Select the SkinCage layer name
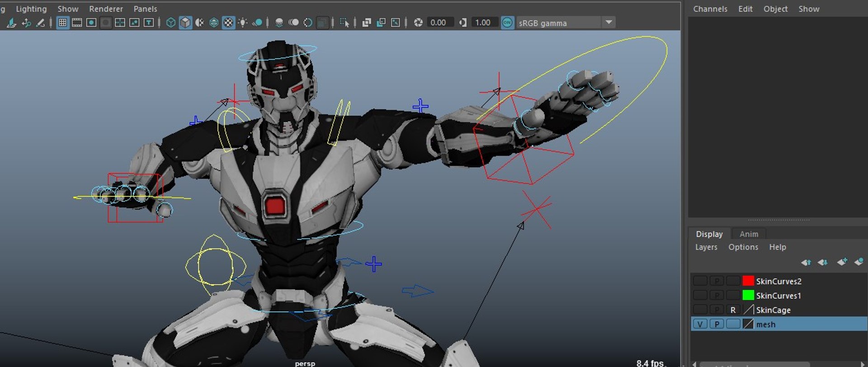Screen dimensions: 868x367 [x=773, y=310]
